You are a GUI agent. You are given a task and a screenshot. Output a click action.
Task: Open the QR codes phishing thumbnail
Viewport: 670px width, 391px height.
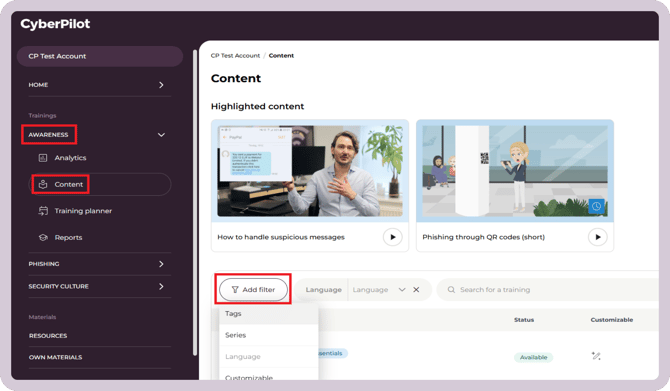(x=515, y=171)
